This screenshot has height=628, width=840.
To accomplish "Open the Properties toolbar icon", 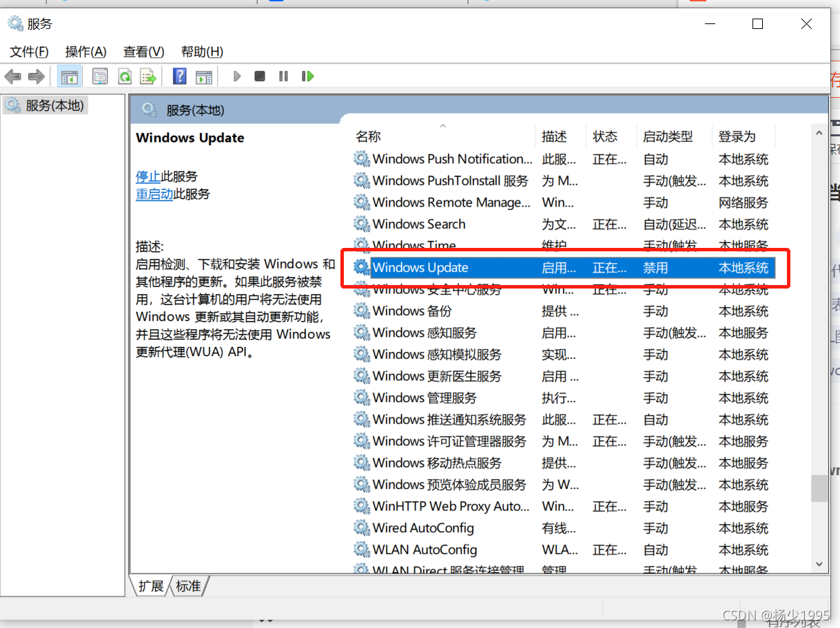I will 100,76.
